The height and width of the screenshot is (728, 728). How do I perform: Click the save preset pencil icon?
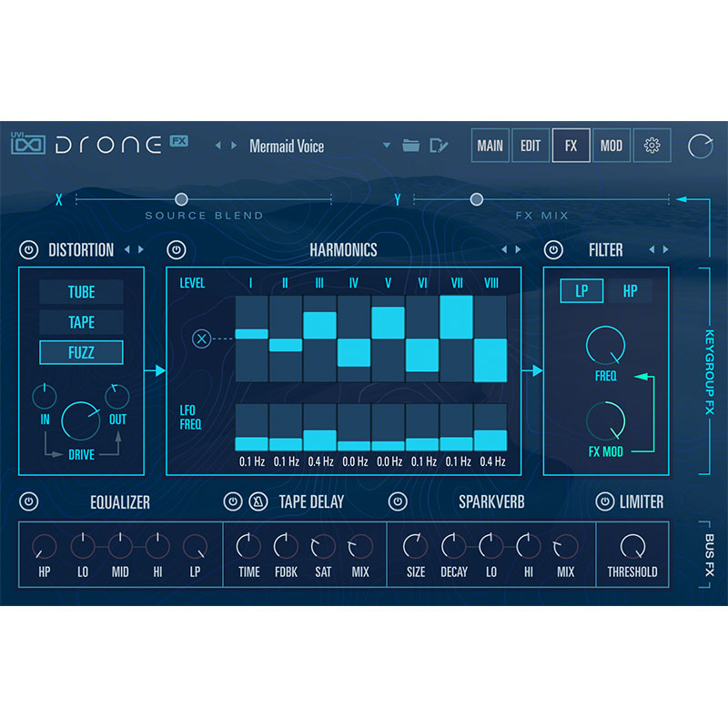438,146
